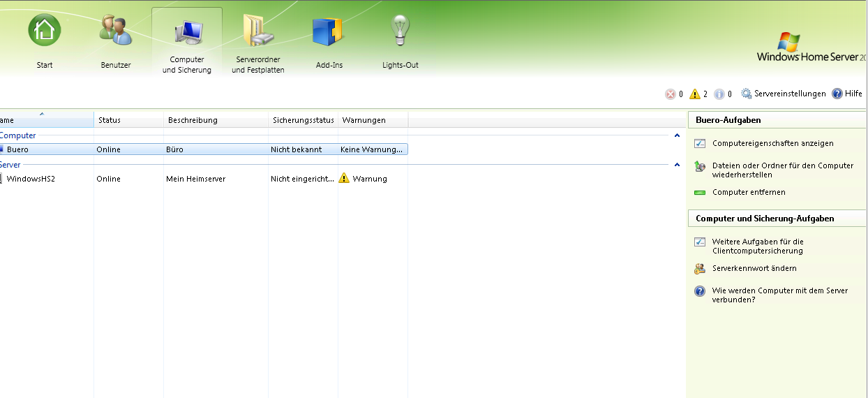
Task: Click Computer entfernen task
Action: (748, 192)
